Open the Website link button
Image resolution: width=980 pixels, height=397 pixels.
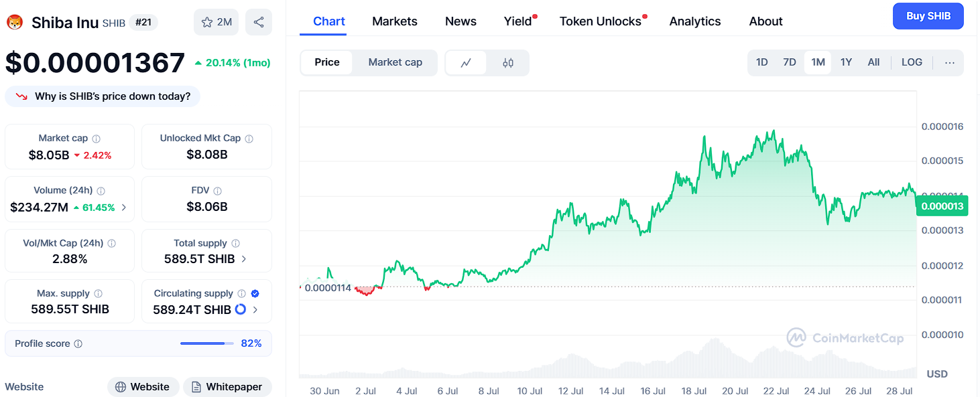[x=143, y=387]
